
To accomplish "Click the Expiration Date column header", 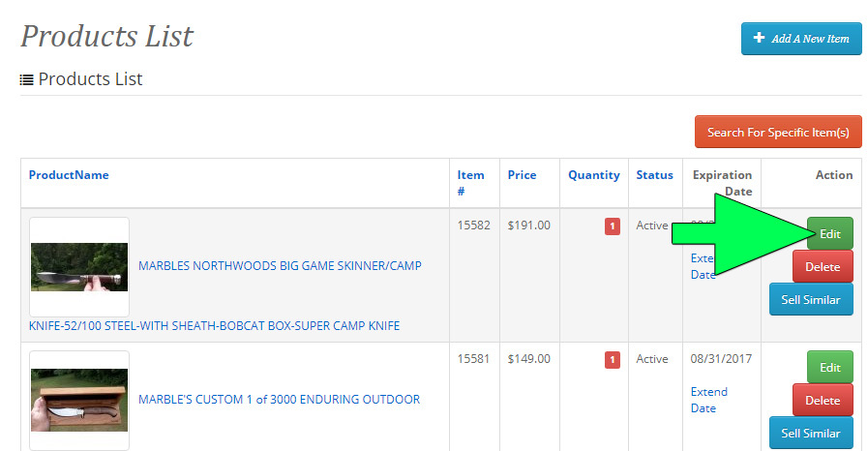I will [x=722, y=183].
